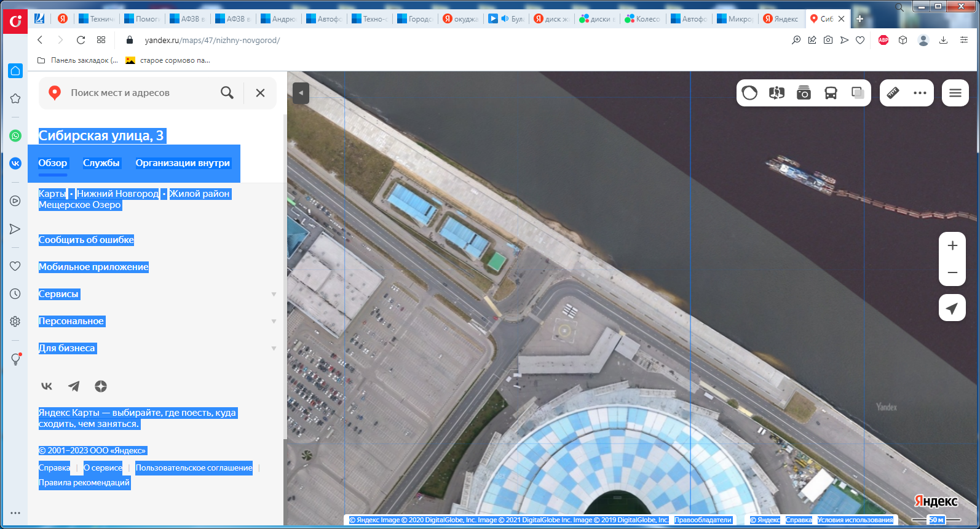
Task: Reload the page with the refresh icon
Action: coord(81,40)
